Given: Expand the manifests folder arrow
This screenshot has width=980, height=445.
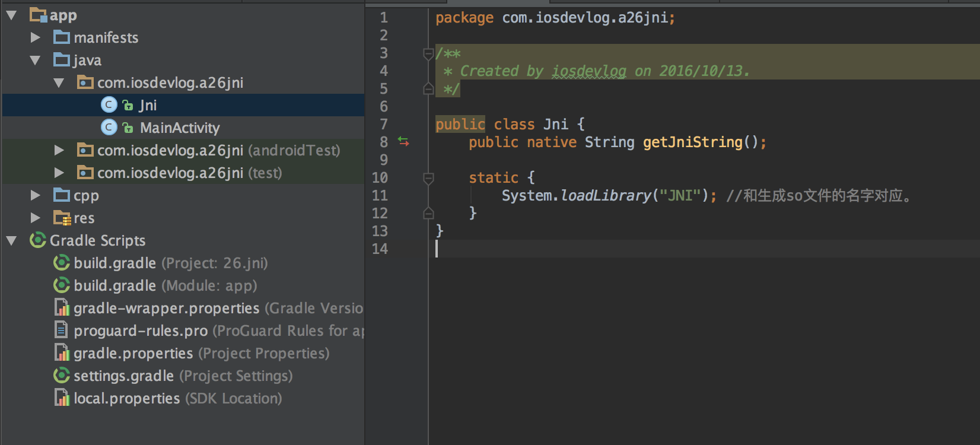Looking at the screenshot, I should pos(36,38).
